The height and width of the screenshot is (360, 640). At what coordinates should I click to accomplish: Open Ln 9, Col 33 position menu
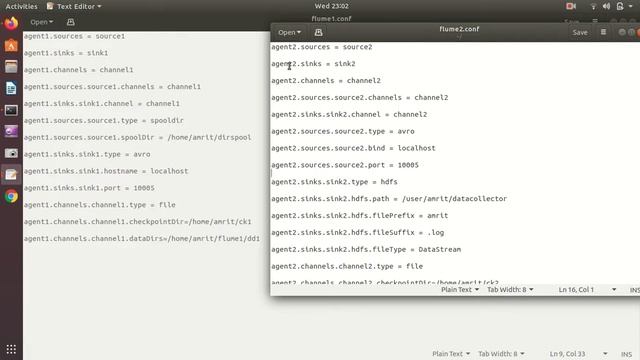578,354
